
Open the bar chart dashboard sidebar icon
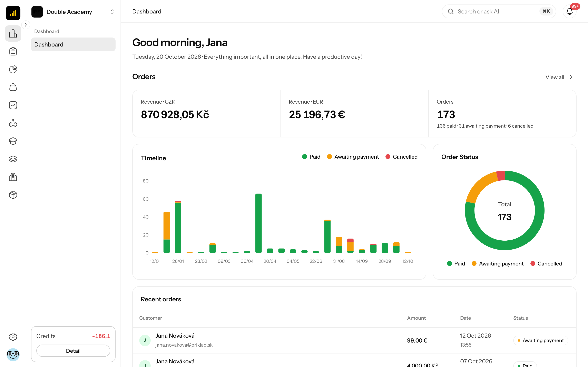tap(13, 33)
